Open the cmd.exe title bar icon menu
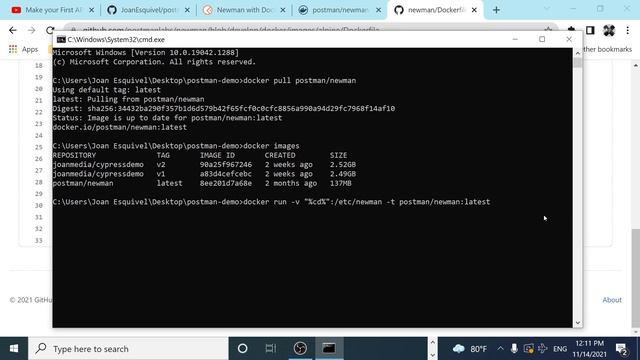The height and width of the screenshot is (360, 640). click(61, 40)
